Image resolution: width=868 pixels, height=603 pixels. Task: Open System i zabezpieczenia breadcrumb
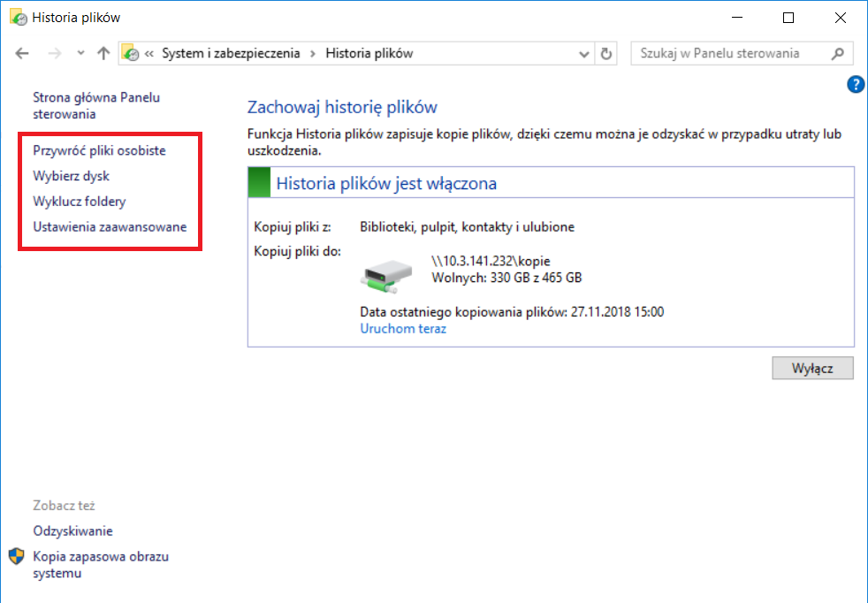[231, 53]
